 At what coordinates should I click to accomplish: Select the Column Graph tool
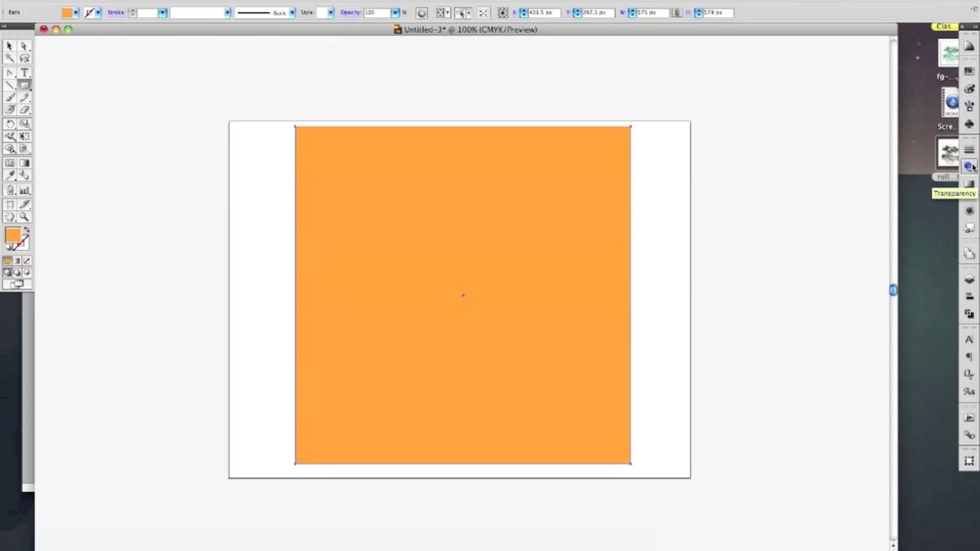click(24, 190)
